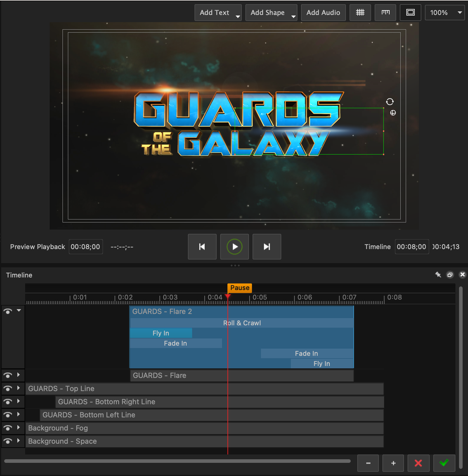The height and width of the screenshot is (476, 468).
Task: Hide the GUARDS - Bottom Right Line layer
Action: 8,402
